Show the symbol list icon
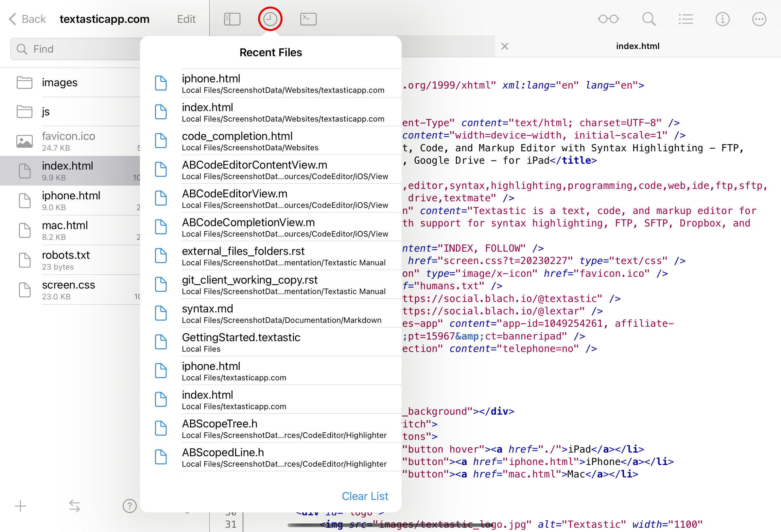 [686, 19]
